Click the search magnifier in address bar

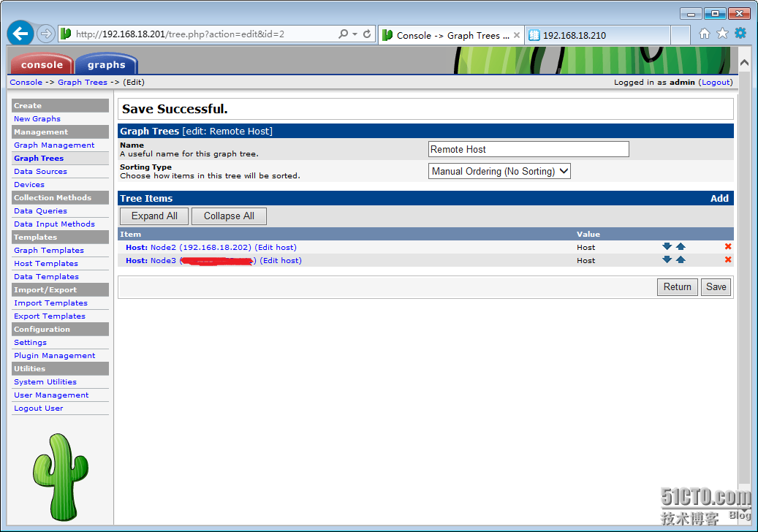pyautogui.click(x=343, y=34)
